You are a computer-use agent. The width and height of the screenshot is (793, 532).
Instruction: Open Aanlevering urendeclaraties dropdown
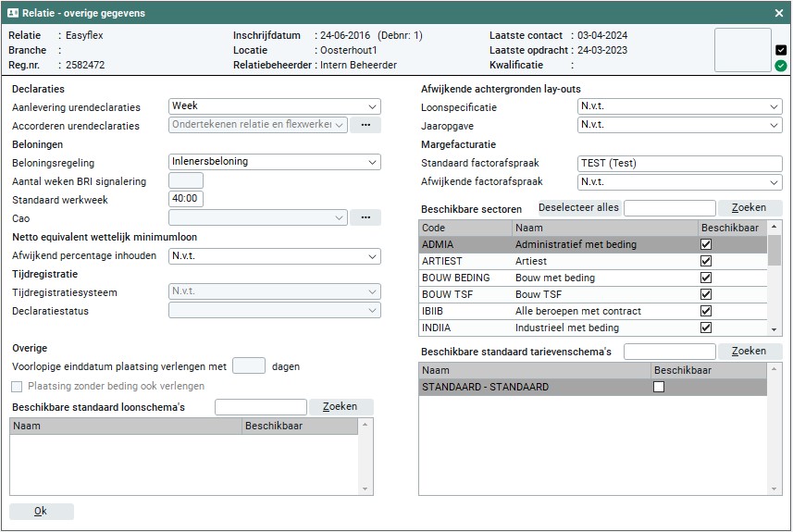[x=275, y=106]
